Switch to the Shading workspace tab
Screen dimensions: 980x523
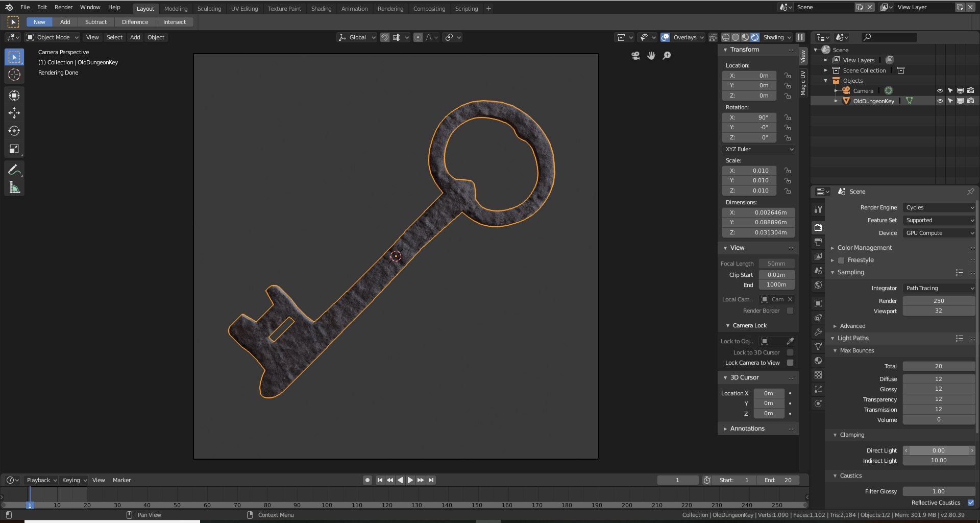[321, 9]
